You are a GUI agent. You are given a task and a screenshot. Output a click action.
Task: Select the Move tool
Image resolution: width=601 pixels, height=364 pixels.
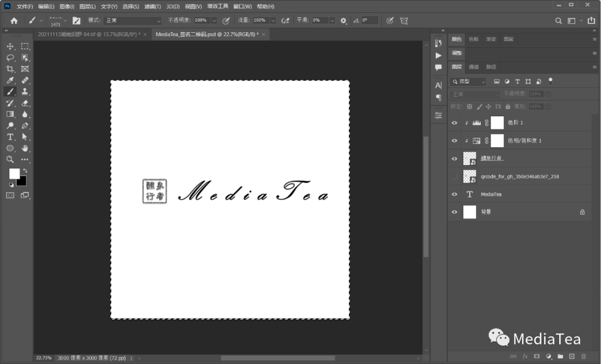point(10,46)
